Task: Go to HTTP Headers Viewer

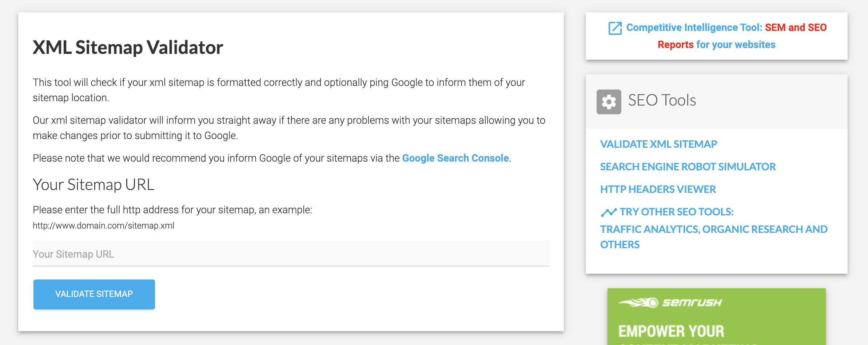Action: 658,190
